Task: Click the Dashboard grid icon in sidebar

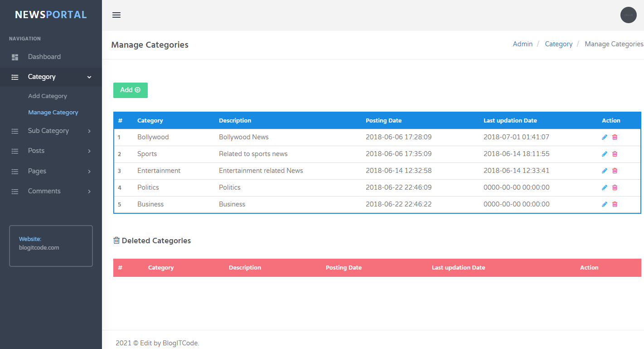Action: coord(15,56)
